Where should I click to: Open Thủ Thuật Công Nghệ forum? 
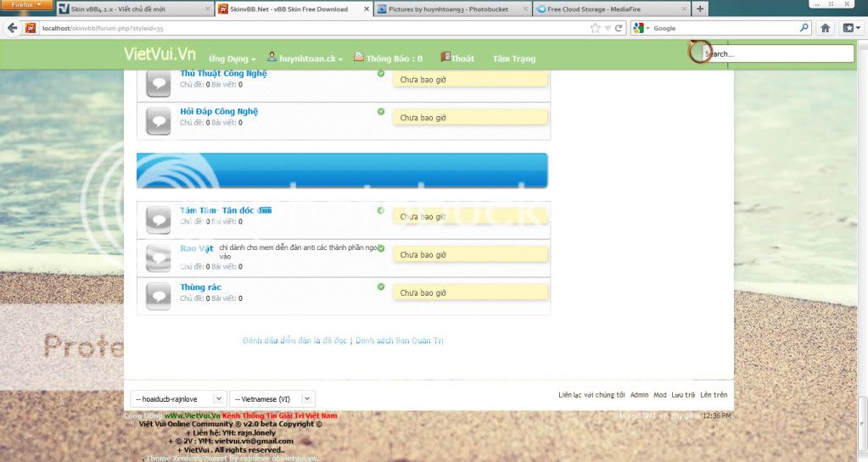tap(223, 73)
